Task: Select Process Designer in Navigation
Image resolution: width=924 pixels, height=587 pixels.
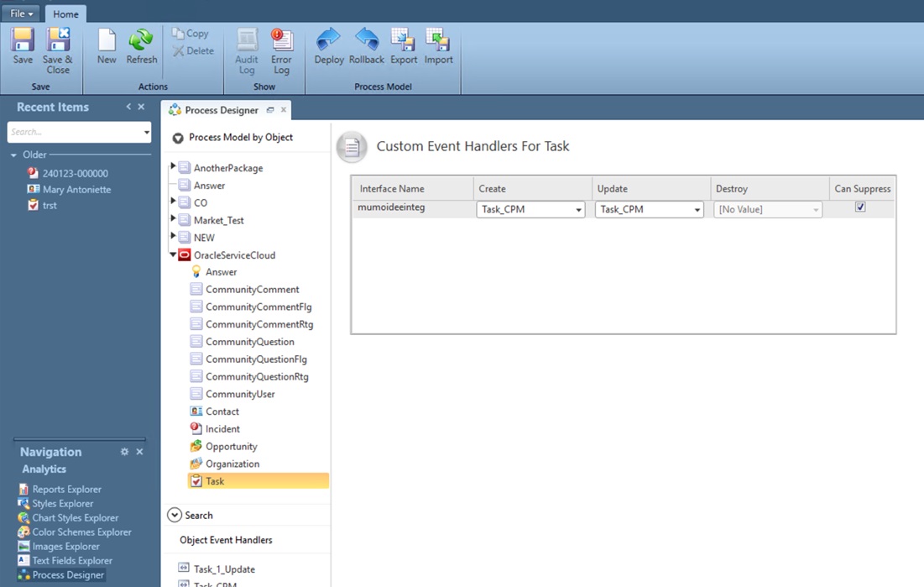Action: [61, 574]
